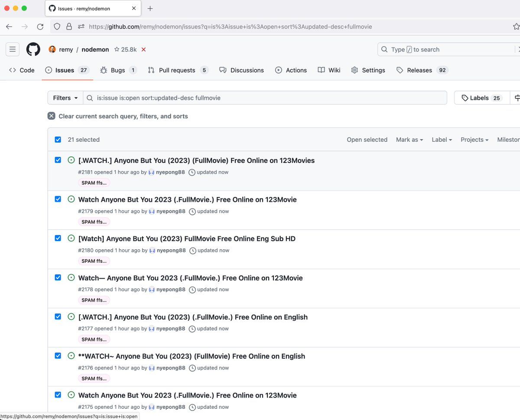Click the red X status icon beside star count
520x420 pixels.
pos(143,50)
